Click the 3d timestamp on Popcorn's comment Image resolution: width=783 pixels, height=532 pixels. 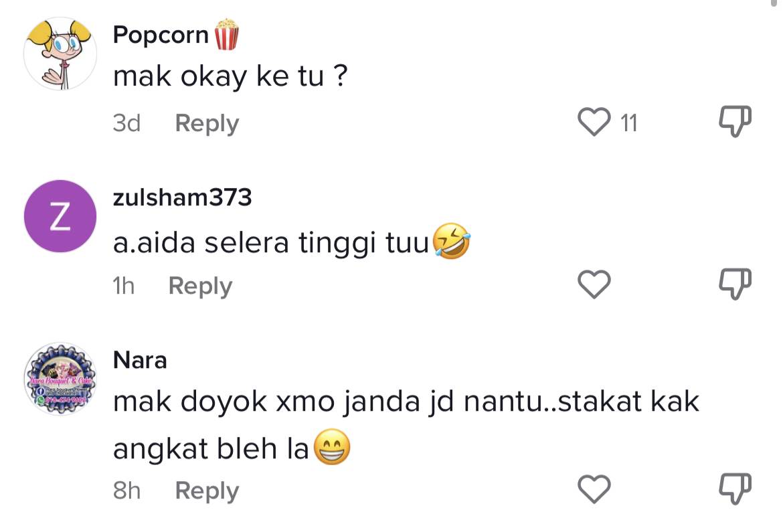pyautogui.click(x=126, y=124)
